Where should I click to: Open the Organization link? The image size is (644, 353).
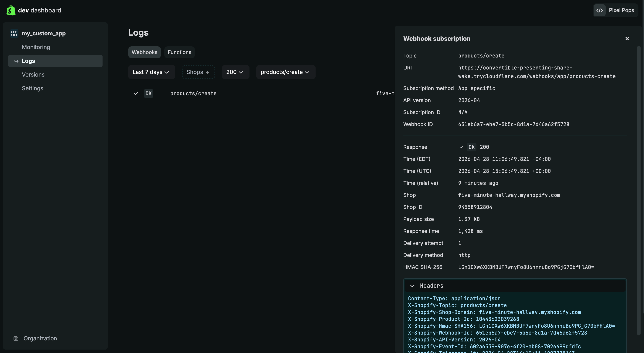(40, 338)
